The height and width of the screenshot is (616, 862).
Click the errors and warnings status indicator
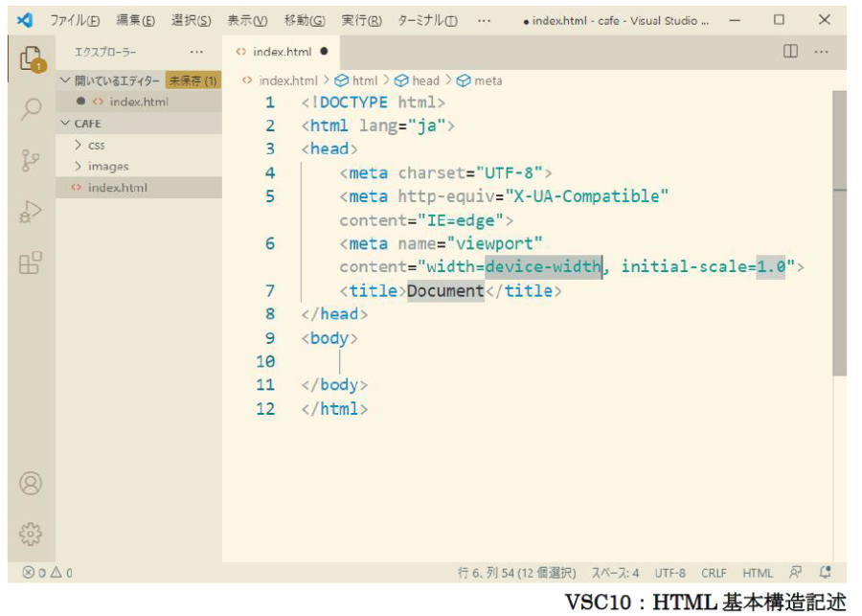click(x=47, y=573)
